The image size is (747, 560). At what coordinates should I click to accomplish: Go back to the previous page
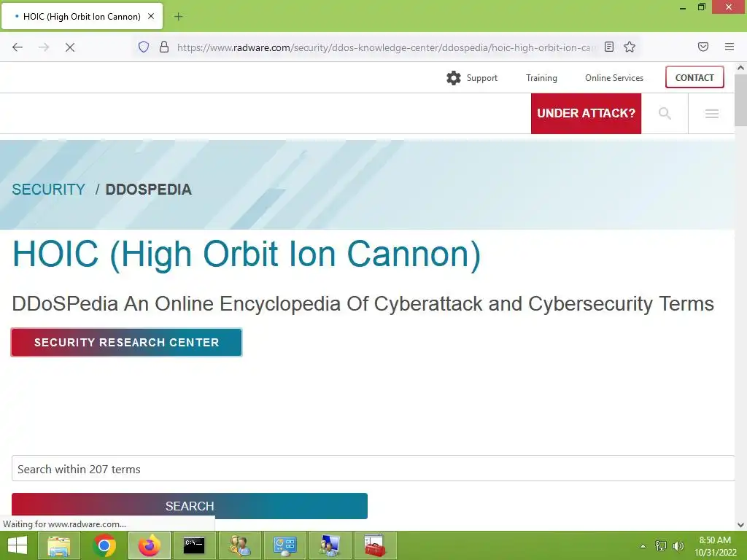point(18,47)
